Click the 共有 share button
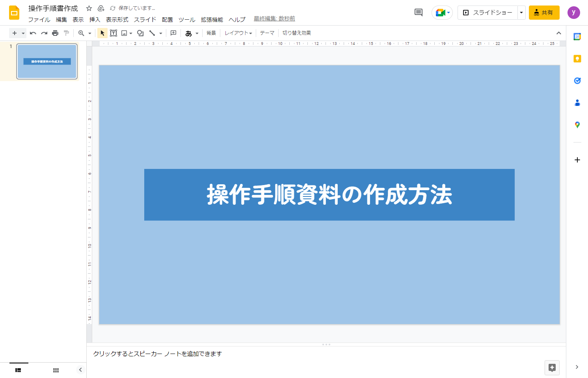 click(544, 13)
